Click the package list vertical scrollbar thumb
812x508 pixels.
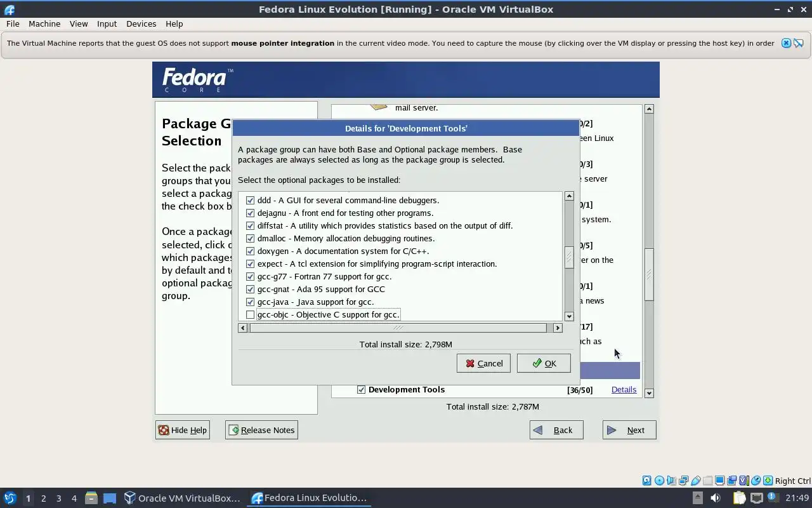[x=569, y=257]
